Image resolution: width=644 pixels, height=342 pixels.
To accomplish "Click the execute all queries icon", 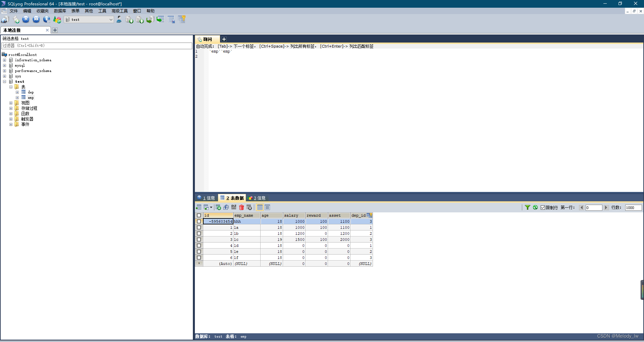I will [36, 19].
